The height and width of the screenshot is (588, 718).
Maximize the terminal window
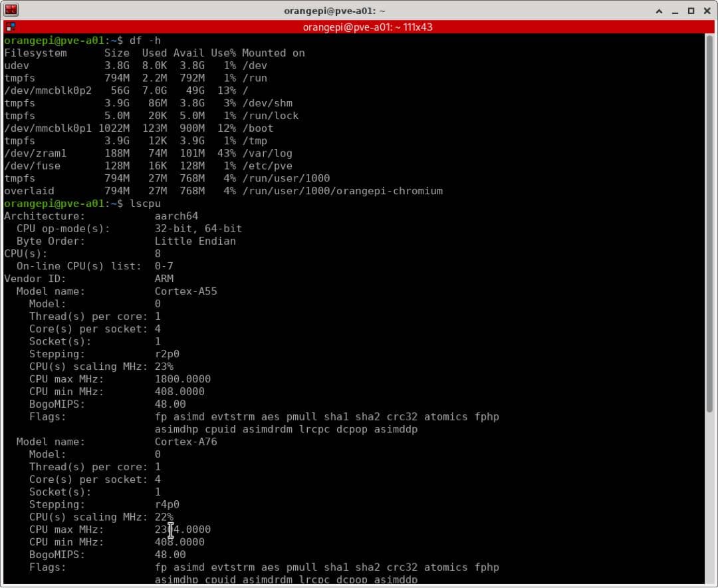point(691,11)
